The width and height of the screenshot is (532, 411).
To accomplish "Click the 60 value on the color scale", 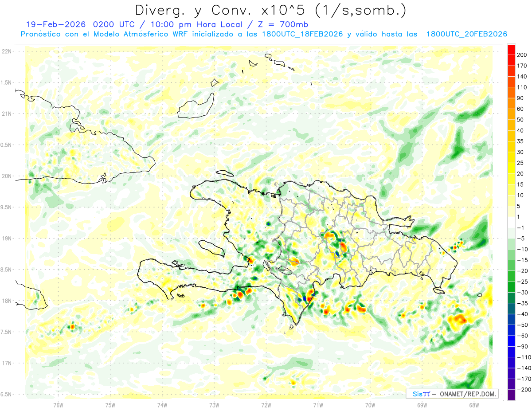I will (521, 109).
